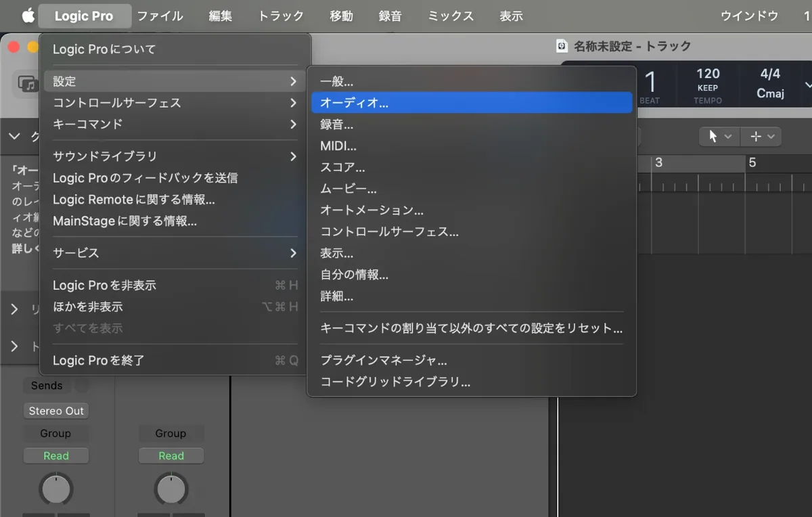Image resolution: width=812 pixels, height=517 pixels.
Task: Open プラグインマネージャ...
Action: pos(472,361)
